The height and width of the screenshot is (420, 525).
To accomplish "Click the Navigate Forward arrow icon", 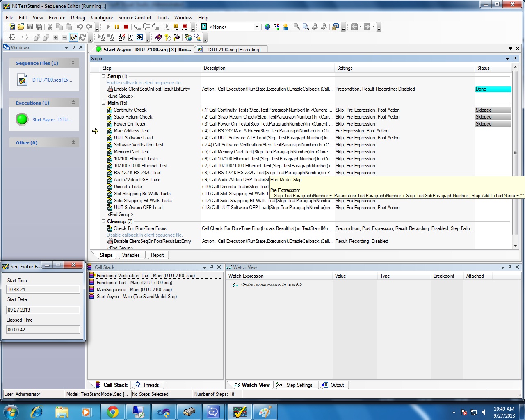I will [367, 27].
